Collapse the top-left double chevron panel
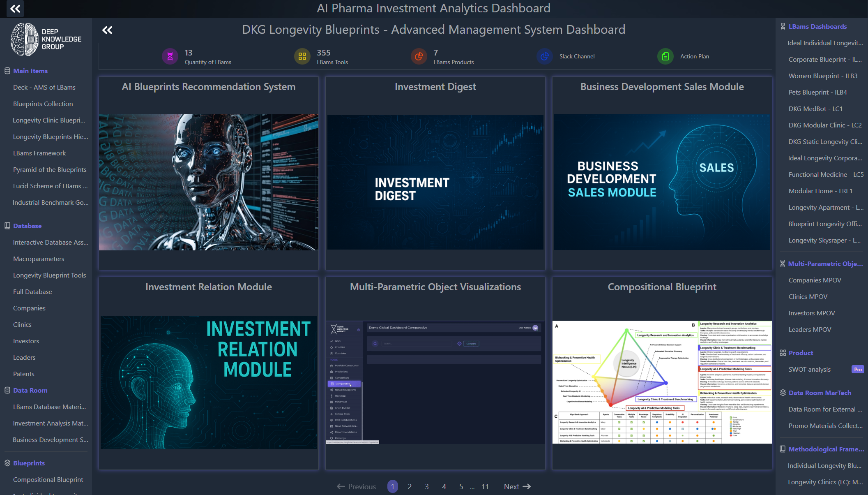This screenshot has height=495, width=868. [x=15, y=9]
